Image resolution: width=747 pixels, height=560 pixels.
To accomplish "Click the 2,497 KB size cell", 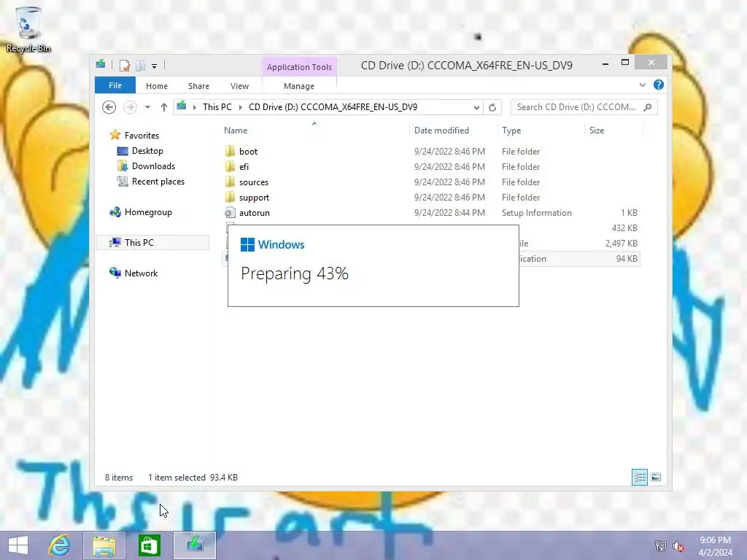I will point(622,244).
